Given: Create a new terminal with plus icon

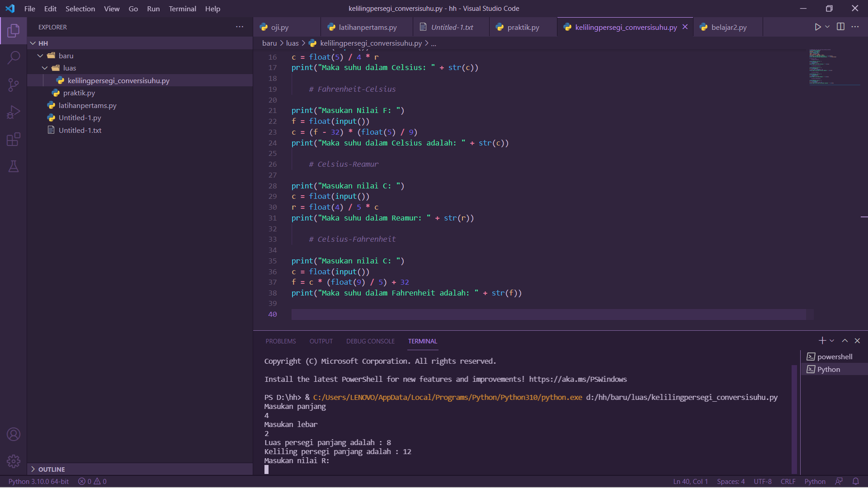Looking at the screenshot, I should tap(822, 341).
